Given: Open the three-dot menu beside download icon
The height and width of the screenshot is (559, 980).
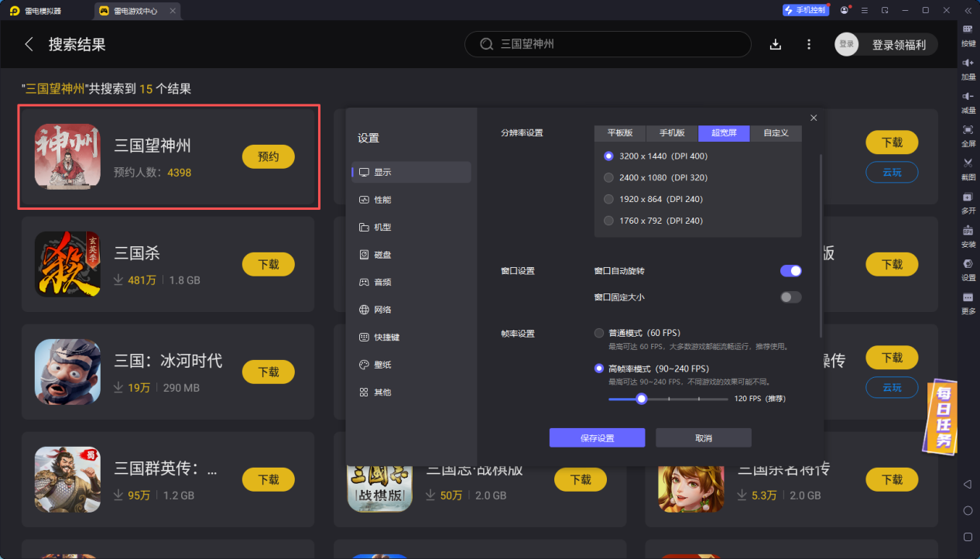Looking at the screenshot, I should pyautogui.click(x=808, y=44).
